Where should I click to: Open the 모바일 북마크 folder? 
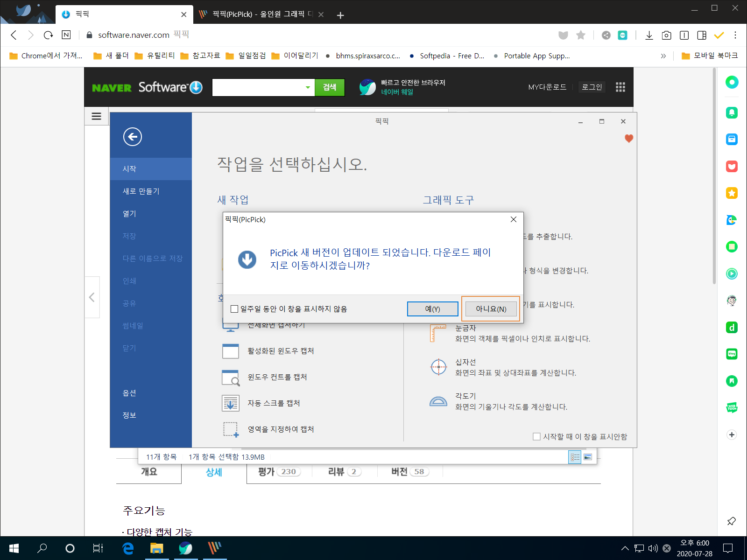point(710,56)
